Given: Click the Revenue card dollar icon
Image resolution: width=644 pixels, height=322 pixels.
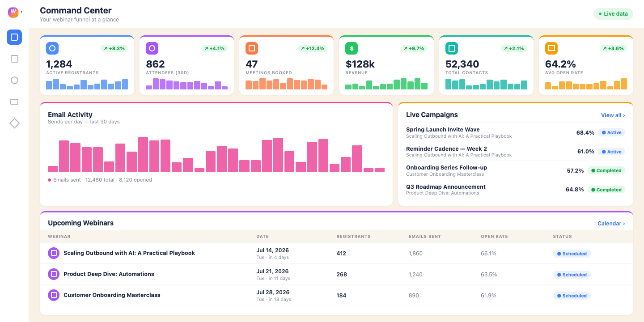Looking at the screenshot, I should tap(352, 48).
